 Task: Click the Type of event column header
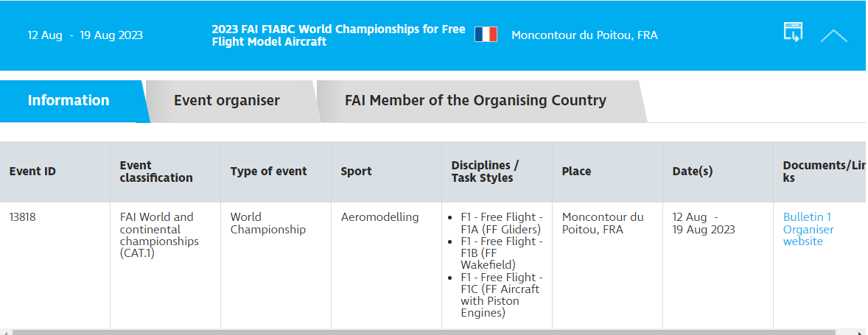pos(268,172)
